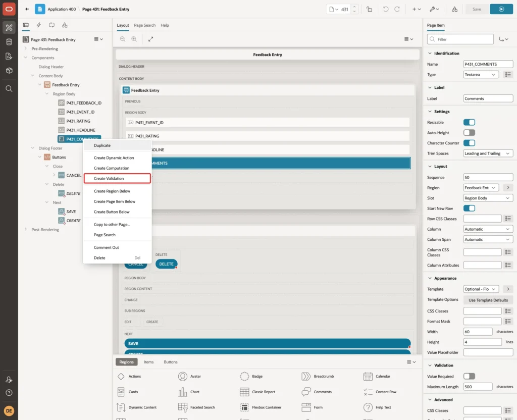
Task: Open Team Development icon in sidebar
Action: pyautogui.click(x=9, y=56)
